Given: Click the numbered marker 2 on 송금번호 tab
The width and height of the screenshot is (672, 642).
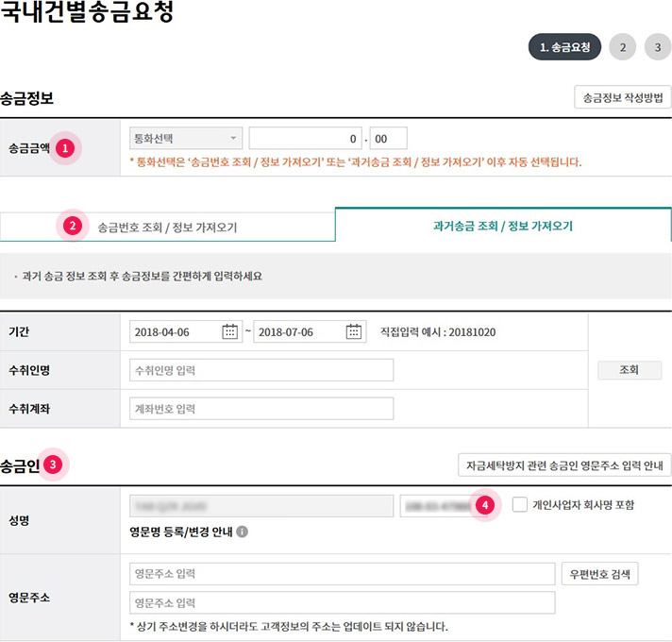Looking at the screenshot, I should pyautogui.click(x=72, y=226).
